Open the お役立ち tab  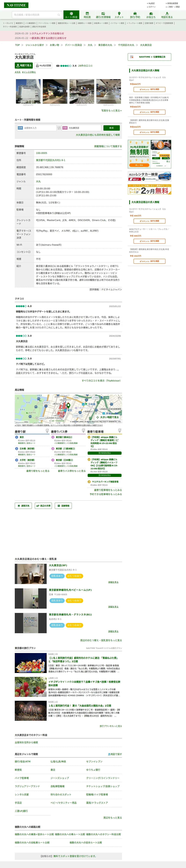pos(151,15)
